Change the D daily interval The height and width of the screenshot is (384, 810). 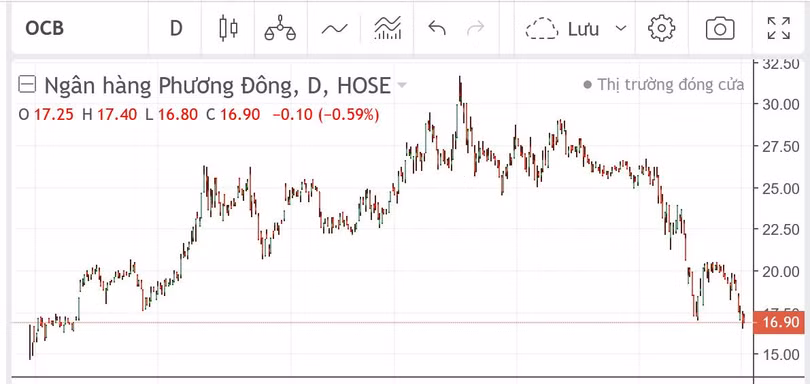point(176,28)
